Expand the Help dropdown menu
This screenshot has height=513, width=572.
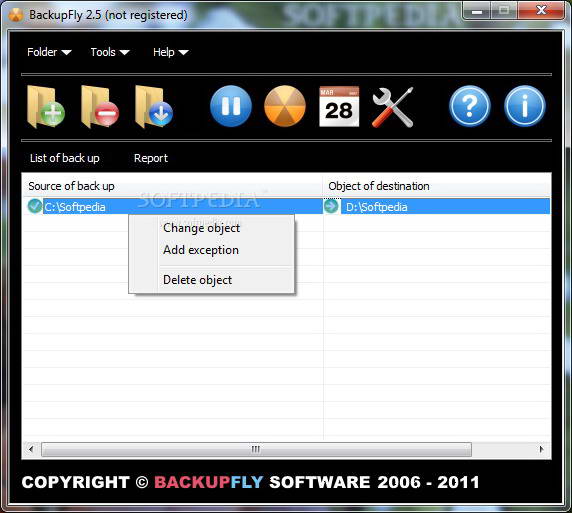pos(170,52)
